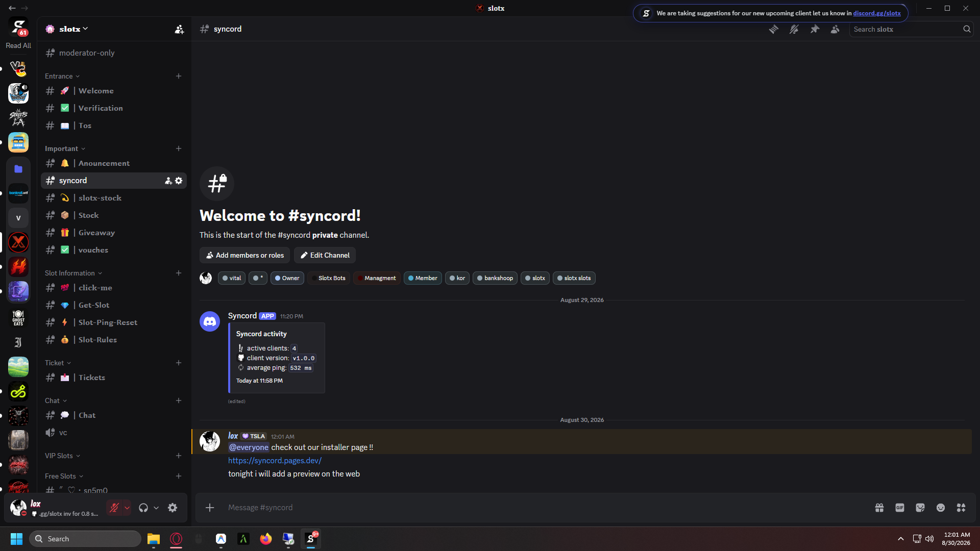This screenshot has width=980, height=551.
Task: Open slotx server dropdown menu
Action: click(73, 29)
